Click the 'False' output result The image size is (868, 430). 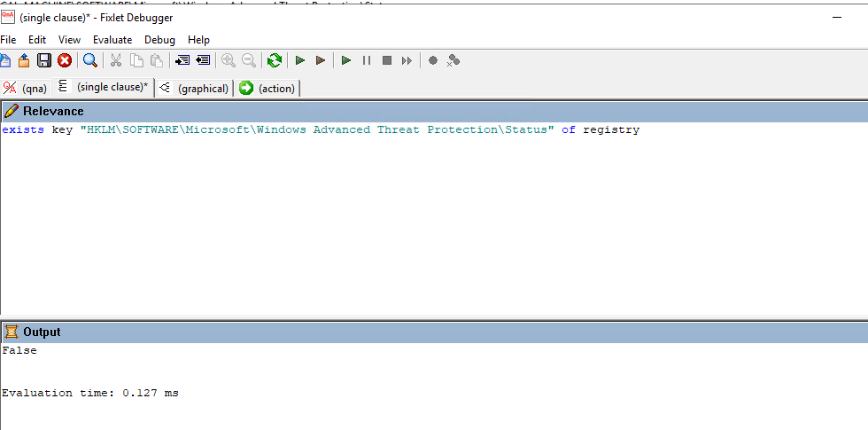(19, 350)
